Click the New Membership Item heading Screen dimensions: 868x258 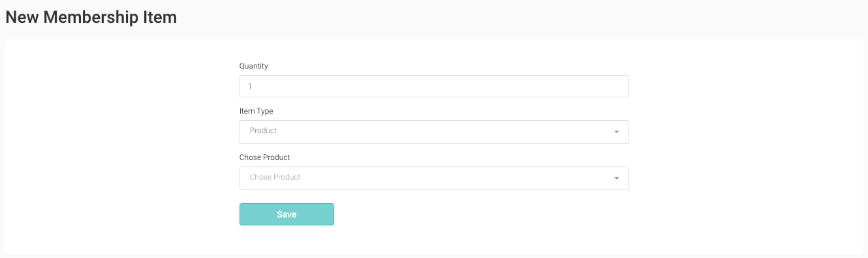(91, 17)
